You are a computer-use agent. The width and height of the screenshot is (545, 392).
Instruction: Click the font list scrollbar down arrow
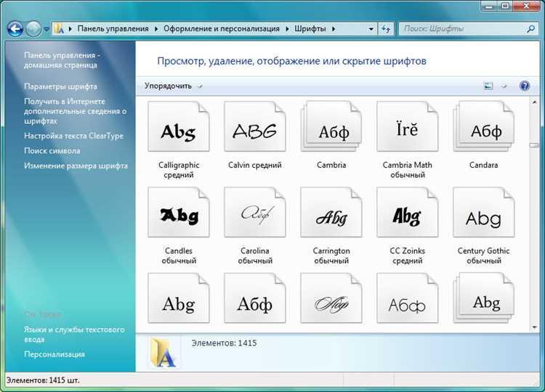click(x=534, y=327)
